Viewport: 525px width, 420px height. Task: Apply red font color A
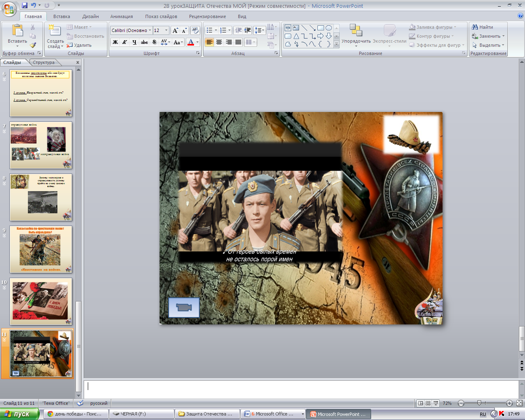[x=191, y=42]
